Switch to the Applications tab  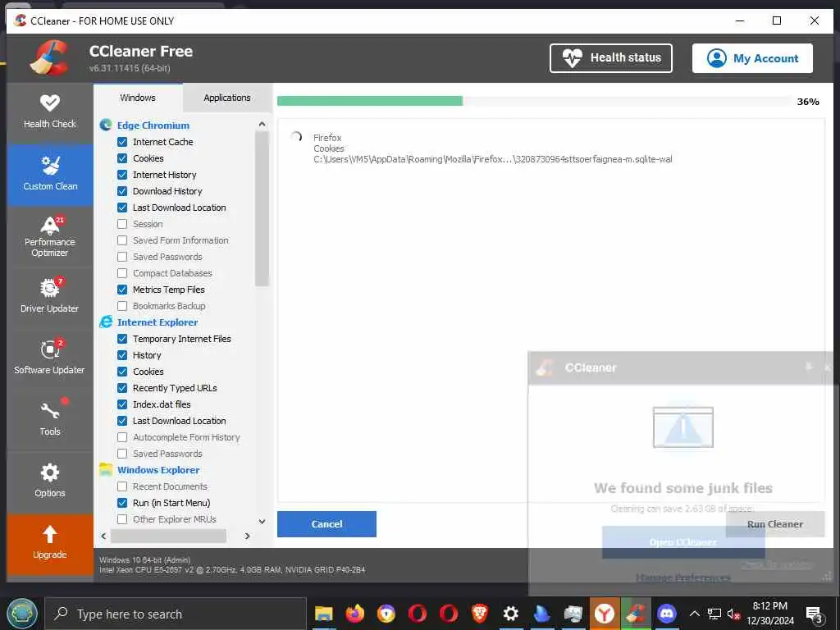click(x=227, y=98)
